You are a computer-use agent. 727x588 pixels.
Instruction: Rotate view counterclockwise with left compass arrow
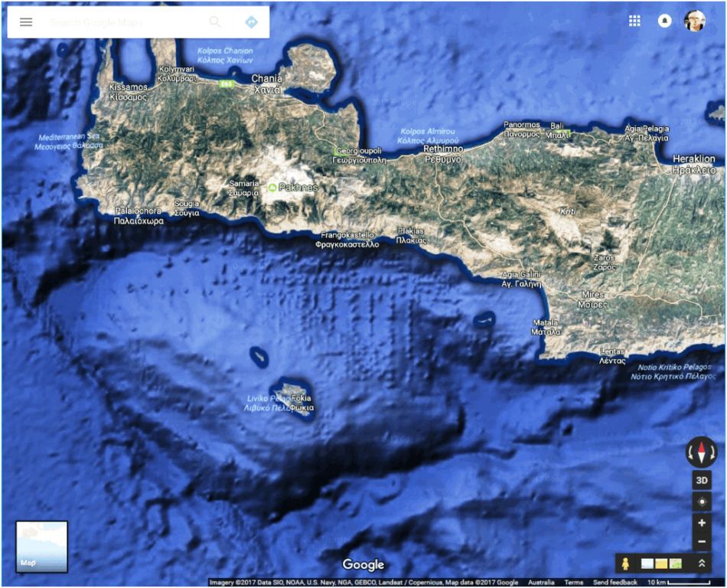point(690,452)
